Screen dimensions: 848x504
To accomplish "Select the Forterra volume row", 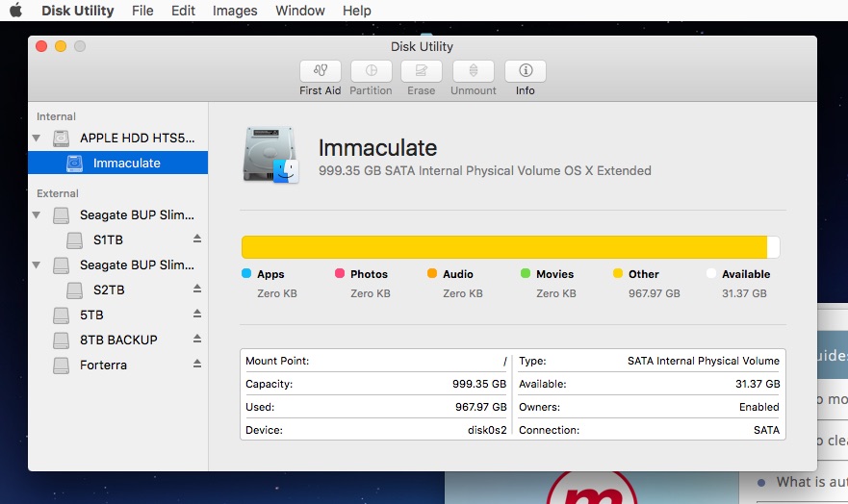I will point(117,365).
